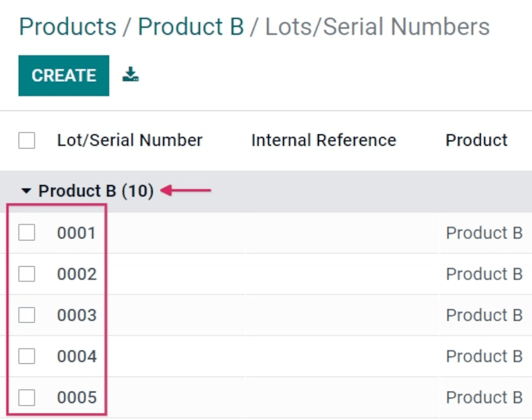Select checkbox for serial number 0002
The width and height of the screenshot is (532, 420).
pyautogui.click(x=27, y=274)
